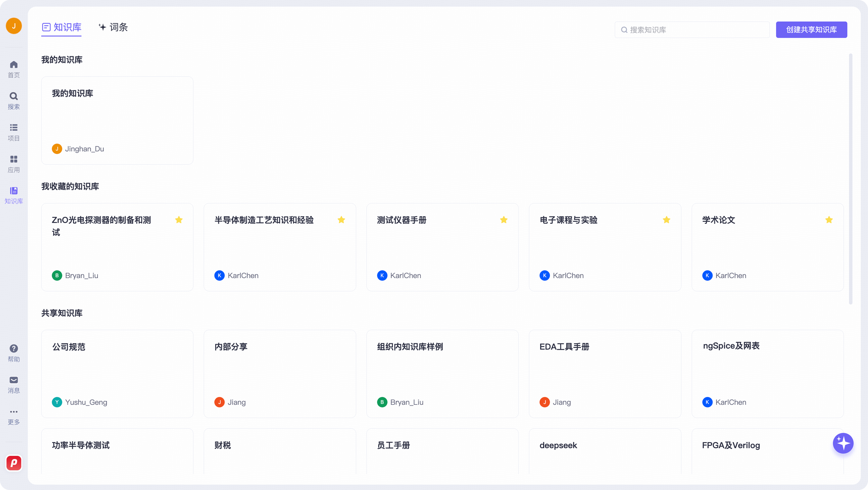
Task: Open the 功率半导体测试 card
Action: (117, 451)
